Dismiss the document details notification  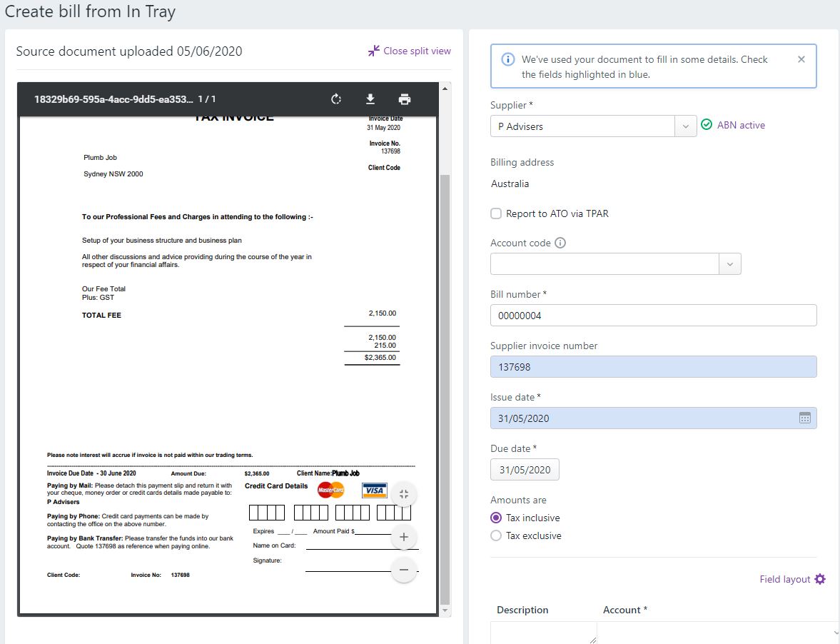(801, 59)
